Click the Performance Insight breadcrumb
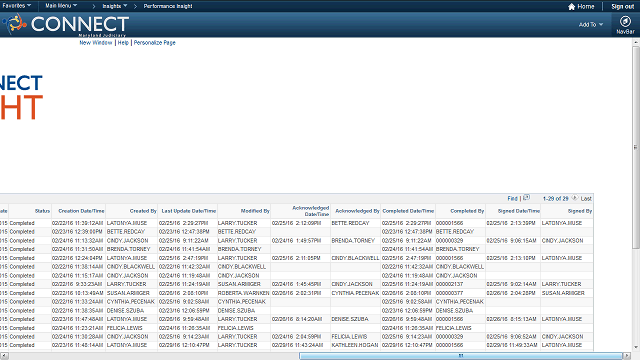Image resolution: width=640 pixels, height=360 pixels. point(168,6)
